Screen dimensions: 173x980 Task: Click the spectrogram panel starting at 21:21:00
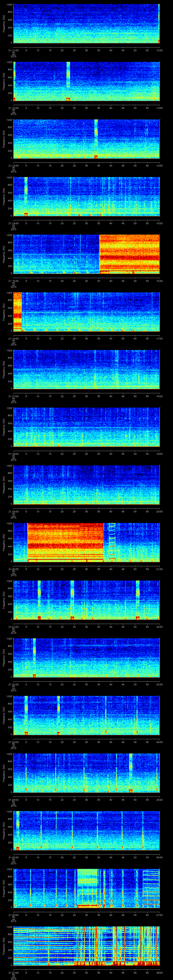coord(87,600)
